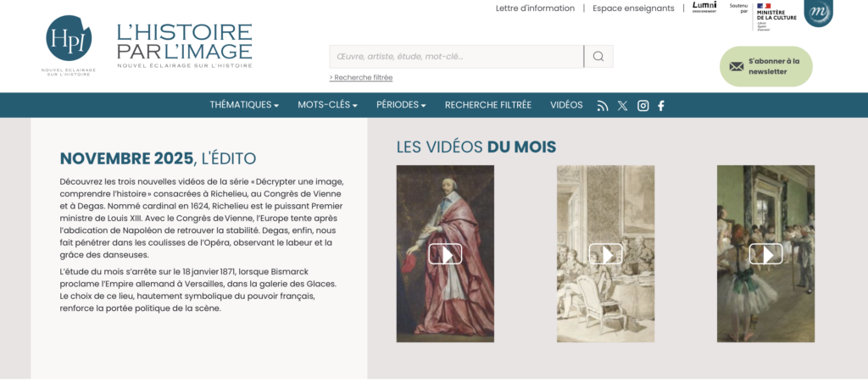868x388 pixels.
Task: Open the Vidéos menu item
Action: (x=566, y=105)
